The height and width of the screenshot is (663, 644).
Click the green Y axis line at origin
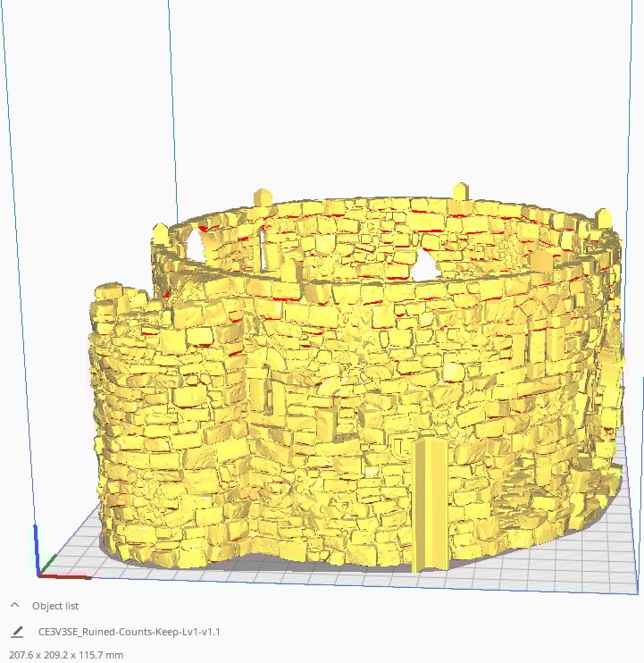[x=48, y=563]
